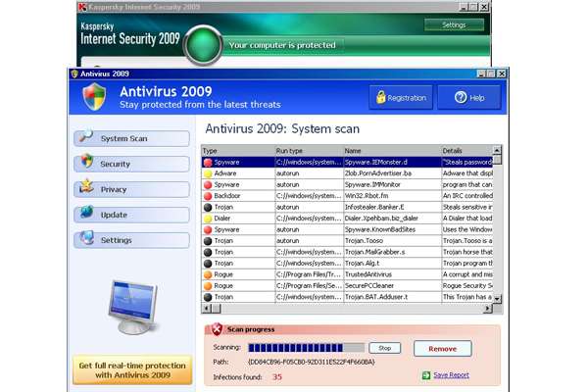Sort the table by the Run type column

point(309,150)
